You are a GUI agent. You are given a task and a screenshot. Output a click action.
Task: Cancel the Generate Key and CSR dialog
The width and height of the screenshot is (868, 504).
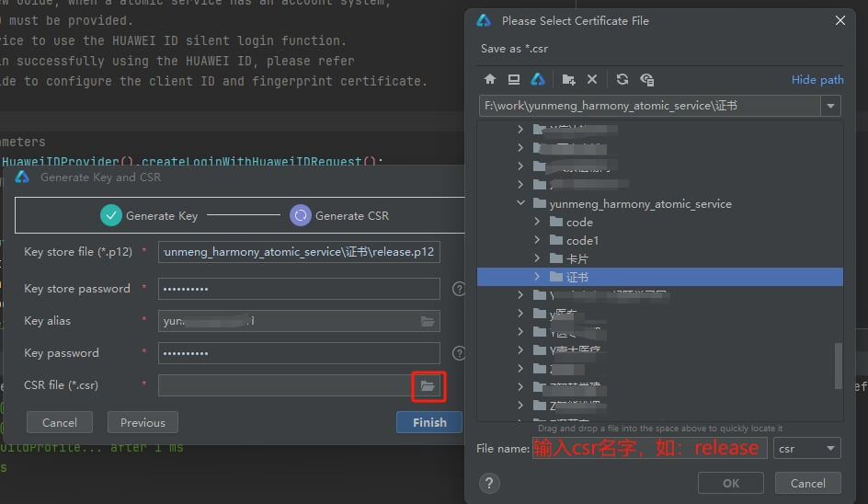[59, 422]
